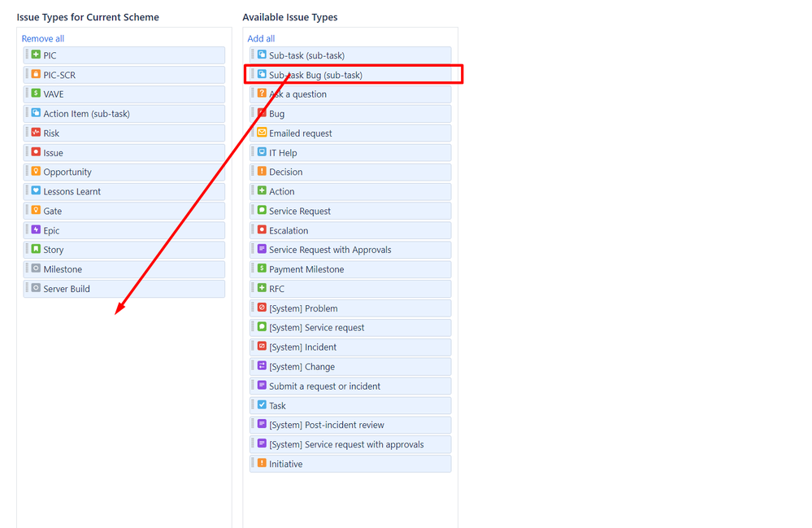
Task: Click the Payment Milestone dollar icon
Action: 262,268
